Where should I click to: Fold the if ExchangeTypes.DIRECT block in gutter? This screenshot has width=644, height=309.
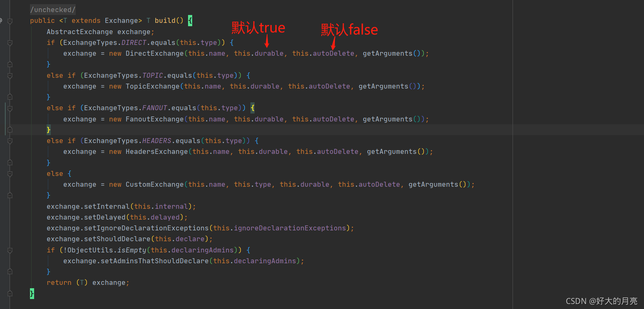click(x=10, y=42)
